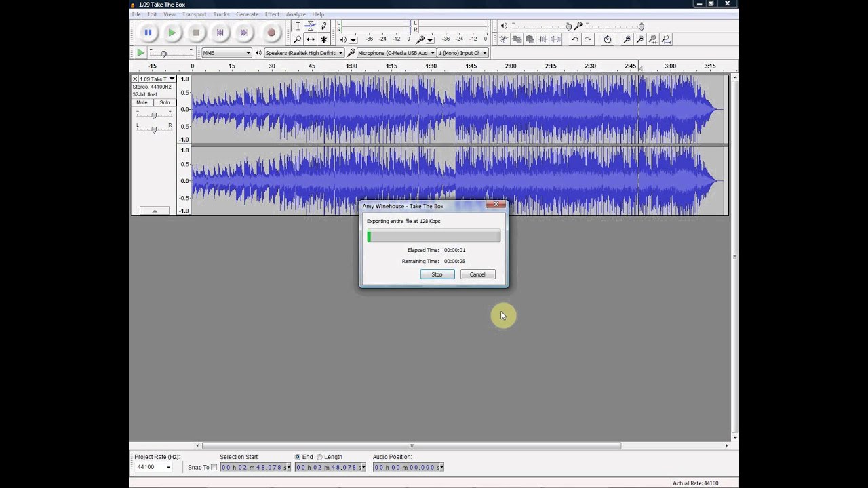Viewport: 868px width, 488px height.
Task: Click the Cut scissors icon
Action: coord(504,39)
